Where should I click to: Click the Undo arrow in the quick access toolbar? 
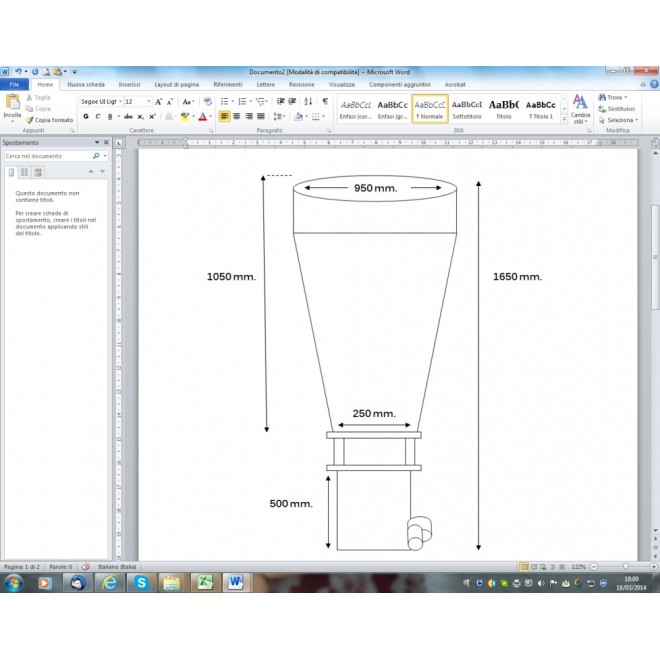(18, 72)
